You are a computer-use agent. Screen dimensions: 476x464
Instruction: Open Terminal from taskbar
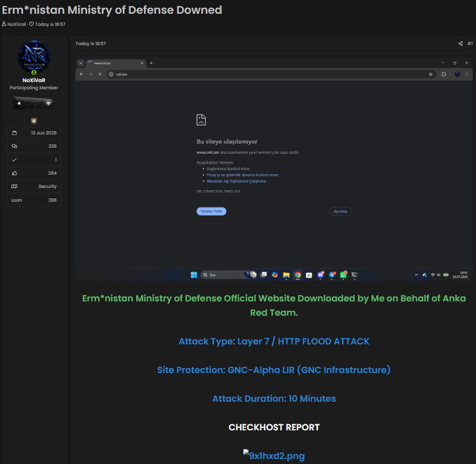pyautogui.click(x=354, y=275)
